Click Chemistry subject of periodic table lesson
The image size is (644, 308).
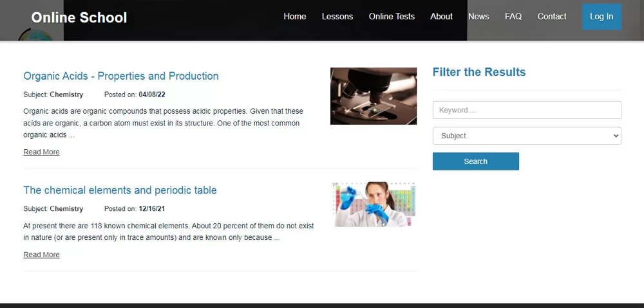coord(66,209)
